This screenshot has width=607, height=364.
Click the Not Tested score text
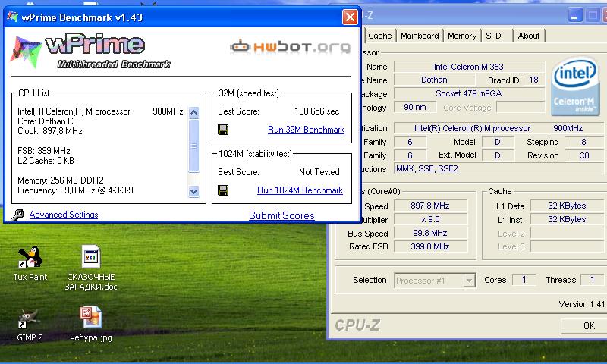(319, 172)
